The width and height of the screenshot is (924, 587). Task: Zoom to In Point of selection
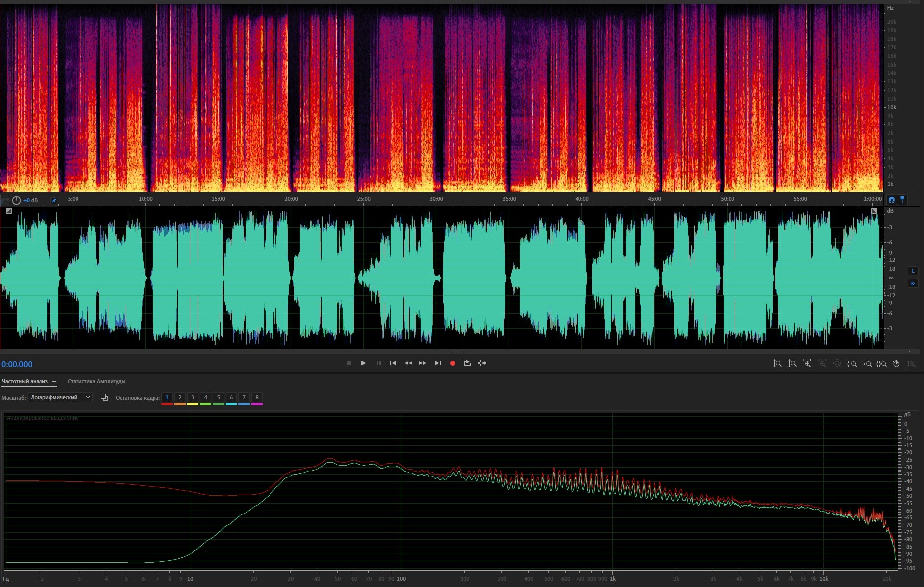(x=852, y=364)
